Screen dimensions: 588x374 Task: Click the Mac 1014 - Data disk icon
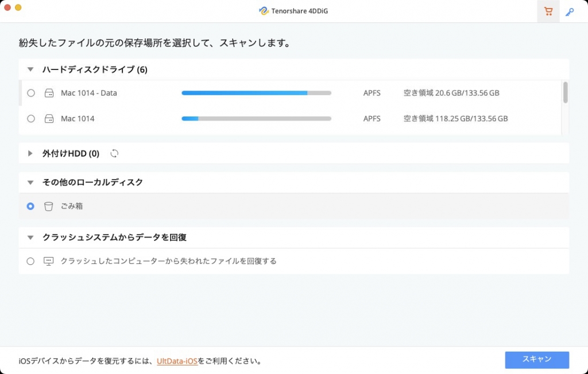pos(49,92)
